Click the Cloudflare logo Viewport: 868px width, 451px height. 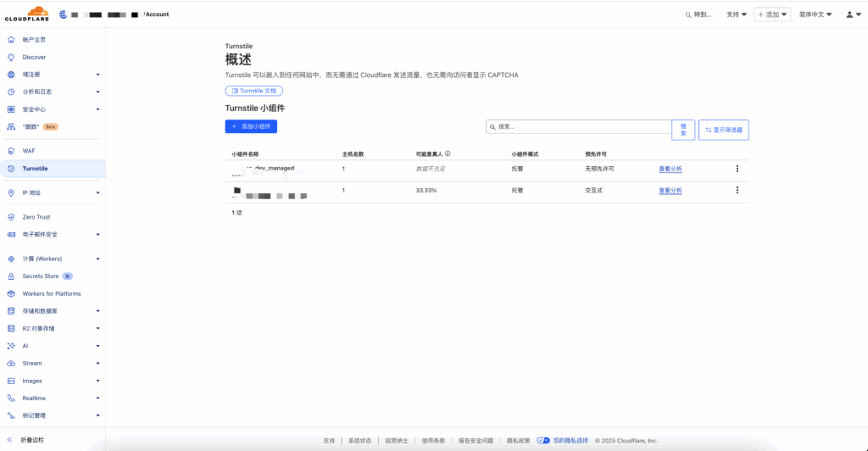tap(26, 14)
